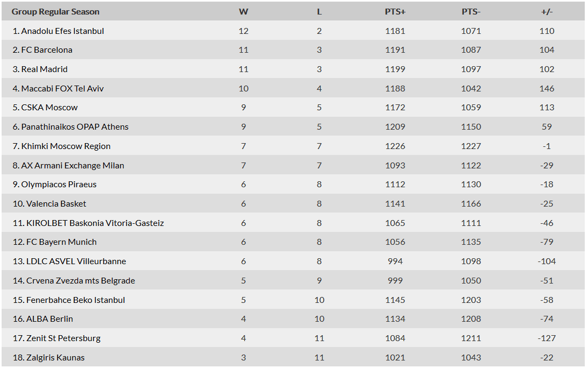Select the L column header
Image resolution: width=588 pixels, height=368 pixels.
(319, 12)
